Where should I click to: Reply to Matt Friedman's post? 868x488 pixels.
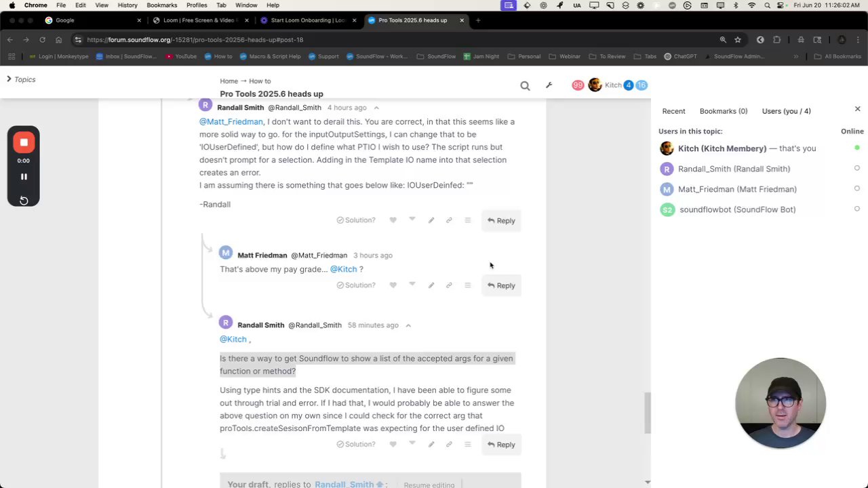coord(501,285)
